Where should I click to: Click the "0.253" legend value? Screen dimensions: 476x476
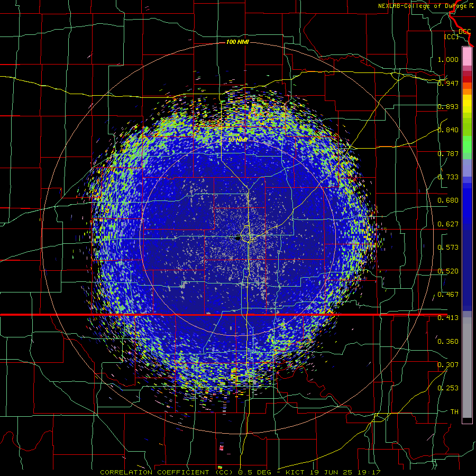[448, 388]
